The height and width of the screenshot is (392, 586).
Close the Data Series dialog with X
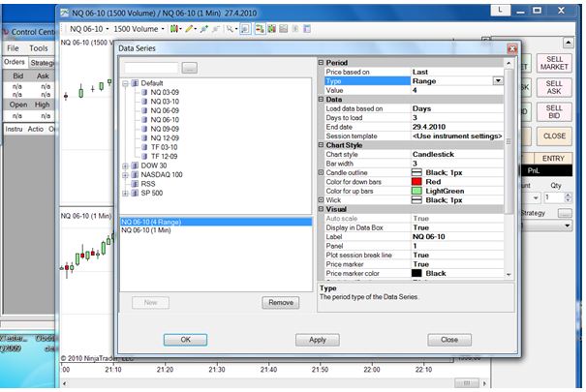click(x=511, y=48)
